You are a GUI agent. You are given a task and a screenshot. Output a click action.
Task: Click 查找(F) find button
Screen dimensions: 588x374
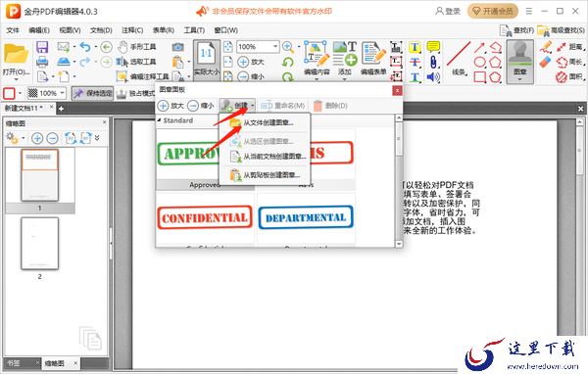(517, 30)
